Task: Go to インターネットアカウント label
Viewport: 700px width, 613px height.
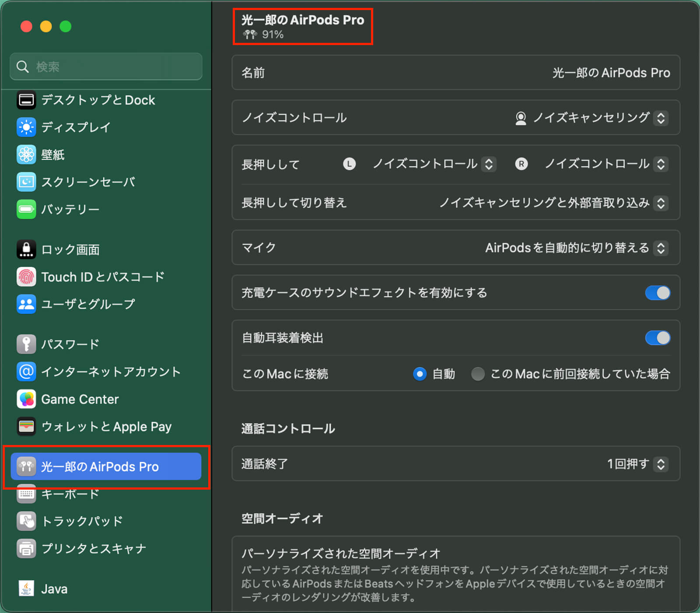Action: tap(111, 371)
